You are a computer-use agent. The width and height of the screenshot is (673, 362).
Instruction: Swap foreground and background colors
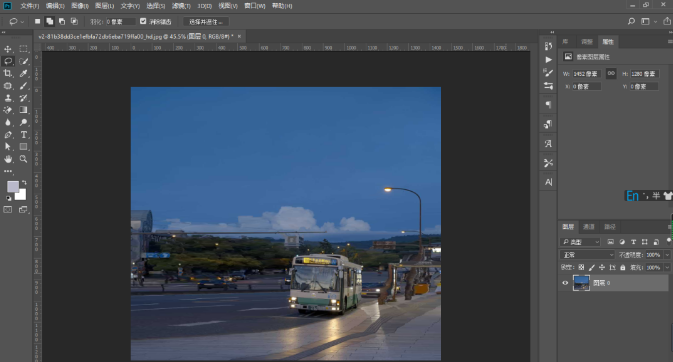click(24, 183)
